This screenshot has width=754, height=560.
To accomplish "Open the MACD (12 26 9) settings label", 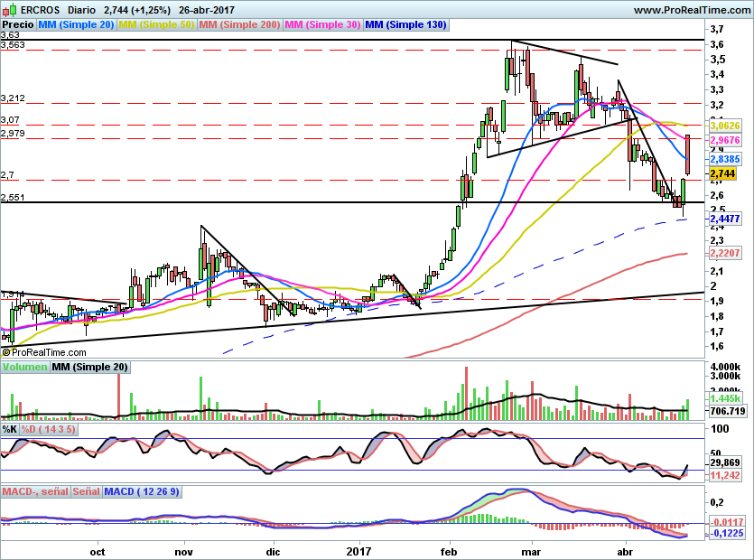I will click(x=142, y=491).
